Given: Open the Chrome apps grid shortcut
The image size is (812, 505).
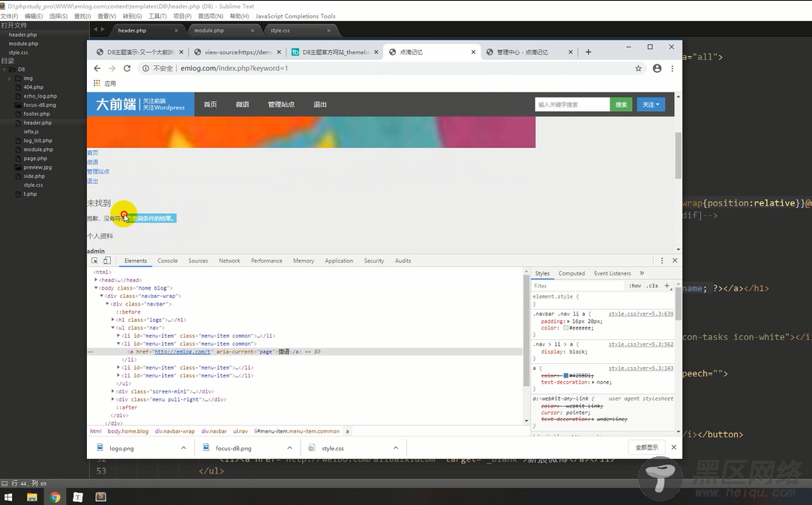Looking at the screenshot, I should tap(97, 83).
